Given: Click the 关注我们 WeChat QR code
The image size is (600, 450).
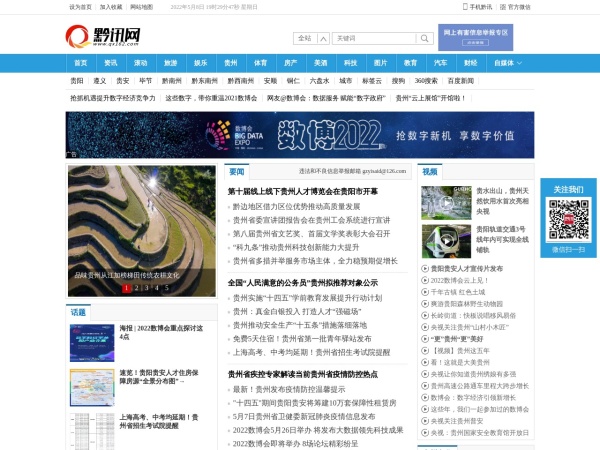Looking at the screenshot, I should pyautogui.click(x=569, y=220).
